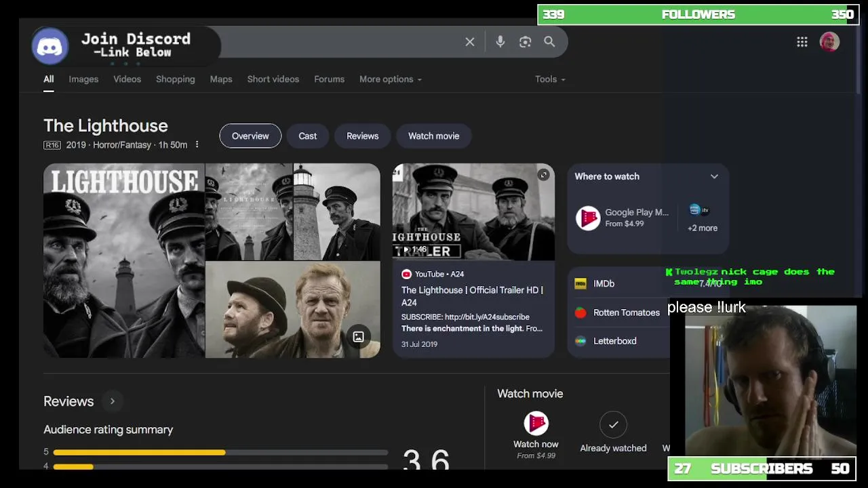
Task: Click the FOLLOWERS goal bar overlay
Action: (x=698, y=14)
